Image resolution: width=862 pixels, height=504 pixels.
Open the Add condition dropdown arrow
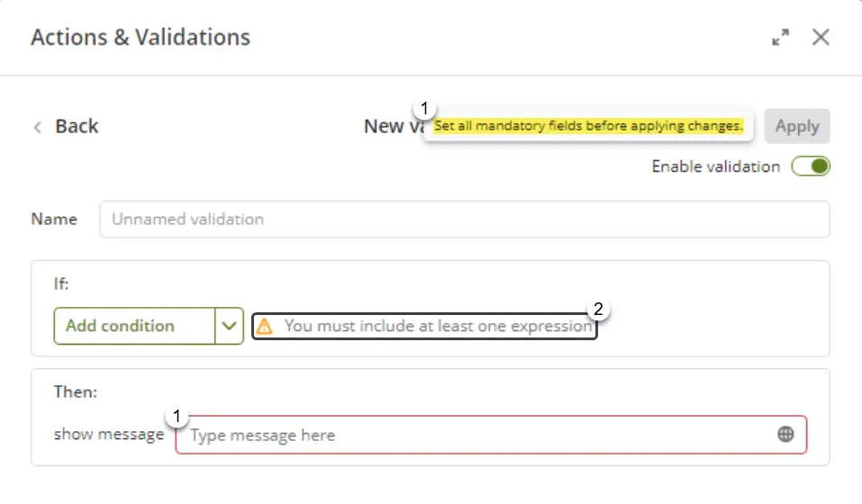click(230, 326)
